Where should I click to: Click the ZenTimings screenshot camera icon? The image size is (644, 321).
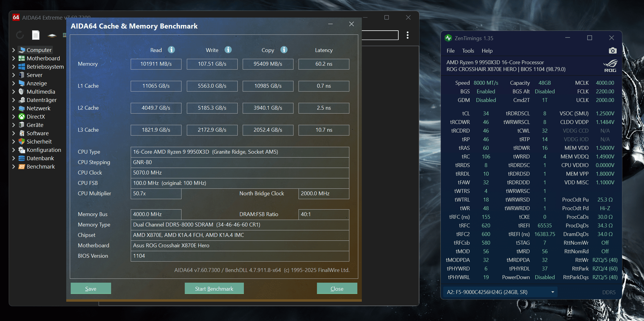613,51
